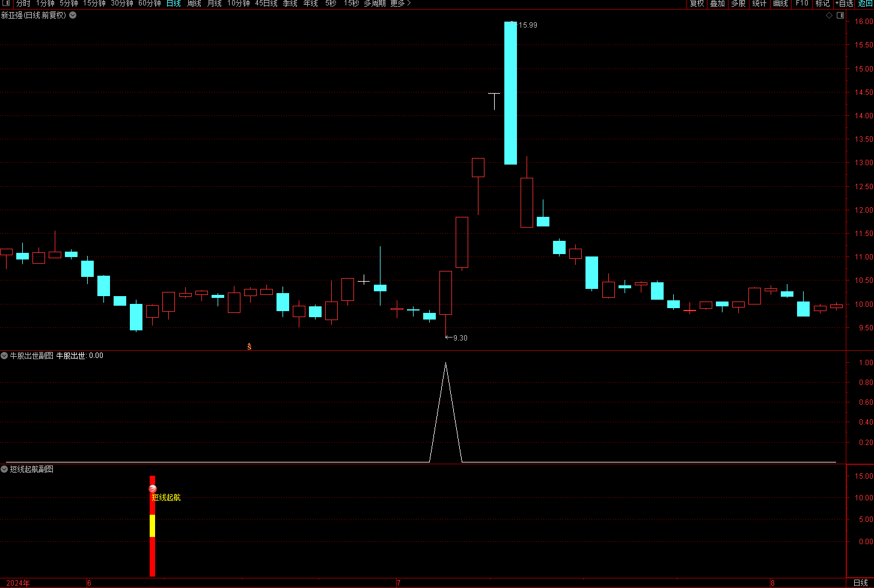Click the 日线 label at bottom-right corner
874x588 pixels.
[x=860, y=583]
